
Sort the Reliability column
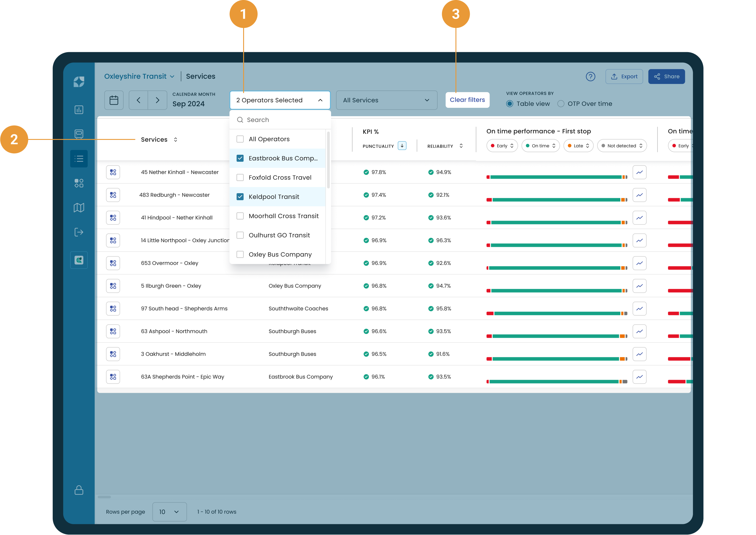click(x=461, y=146)
